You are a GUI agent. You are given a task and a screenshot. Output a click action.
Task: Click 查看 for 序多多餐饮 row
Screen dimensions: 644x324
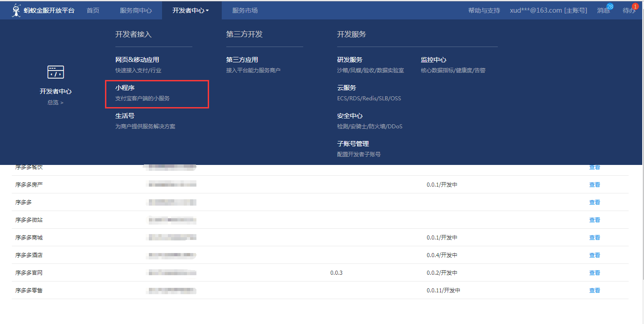point(595,167)
